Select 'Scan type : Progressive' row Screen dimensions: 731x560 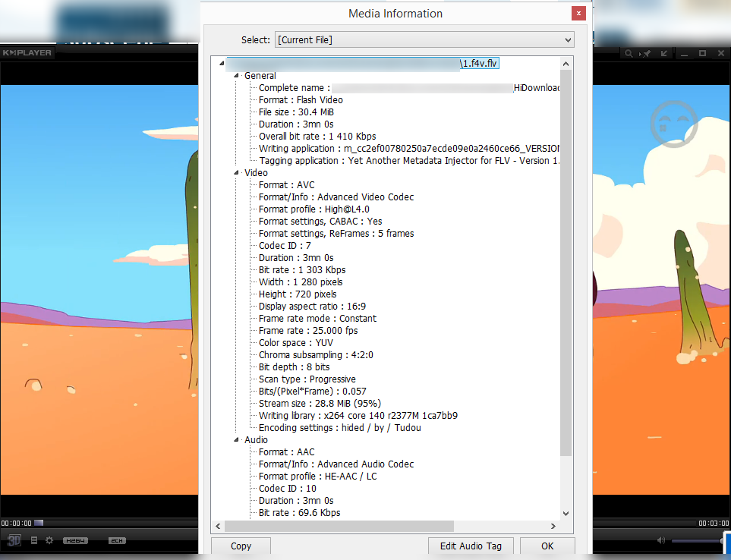click(307, 379)
